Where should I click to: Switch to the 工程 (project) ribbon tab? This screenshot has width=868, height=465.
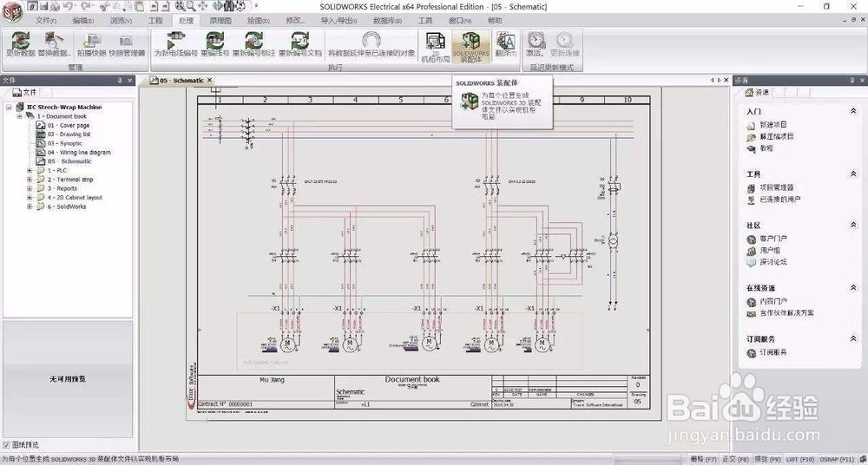point(155,21)
